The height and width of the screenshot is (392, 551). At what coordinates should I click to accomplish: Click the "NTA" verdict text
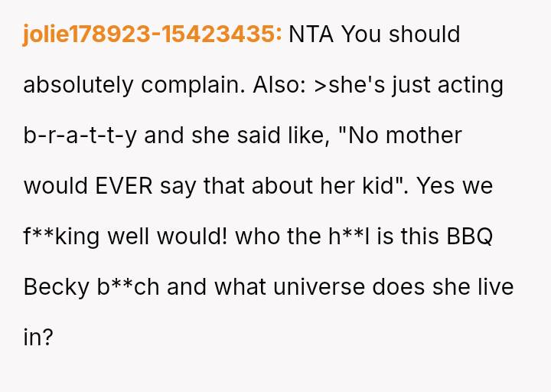point(311,34)
